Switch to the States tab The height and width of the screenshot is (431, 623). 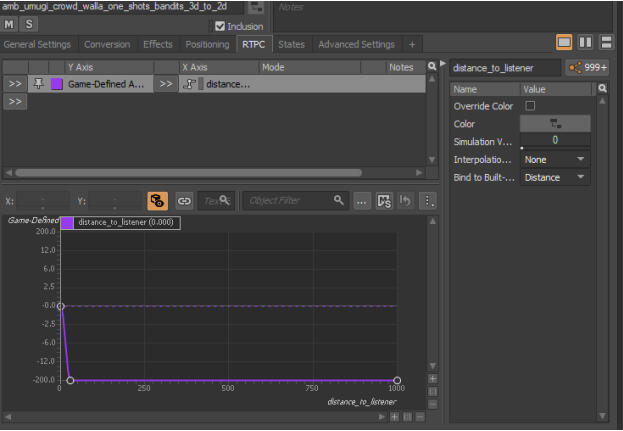coord(291,45)
